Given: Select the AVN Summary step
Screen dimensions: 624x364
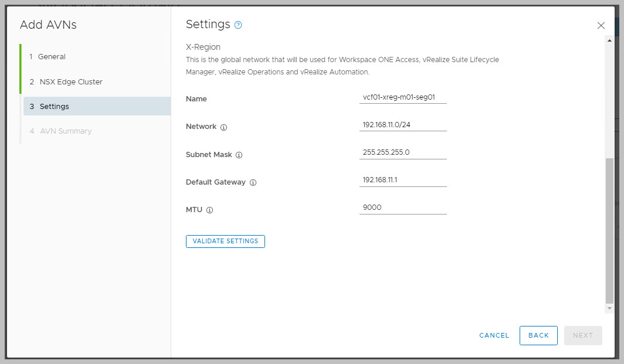Looking at the screenshot, I should coord(66,131).
